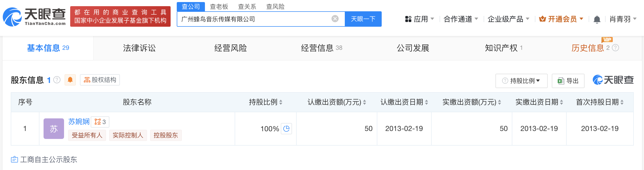Click the 控股股东 tag
The width and height of the screenshot is (644, 170).
click(x=166, y=135)
